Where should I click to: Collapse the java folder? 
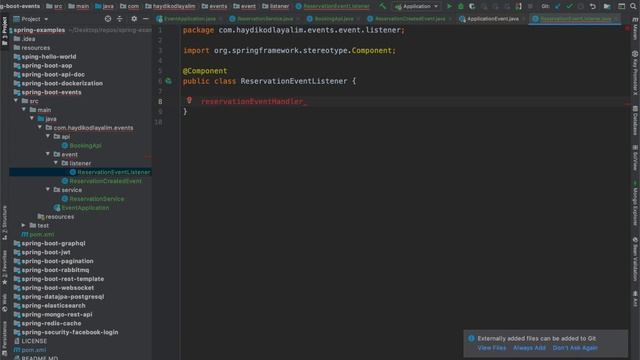32,118
